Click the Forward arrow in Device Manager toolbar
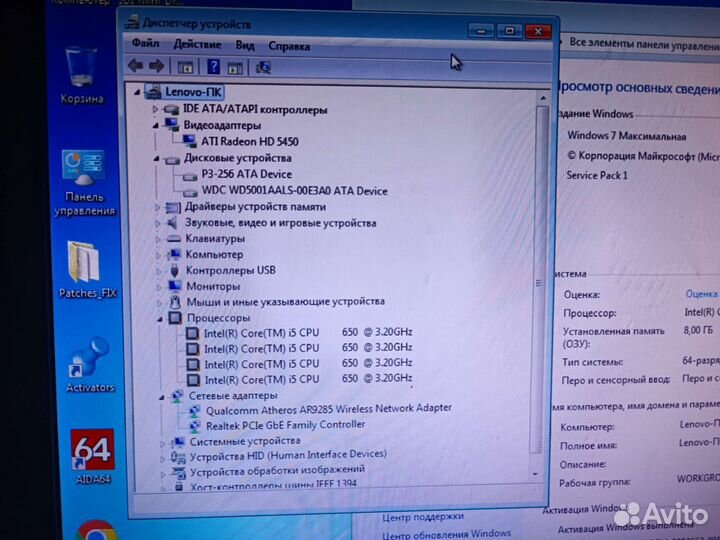 (157, 66)
